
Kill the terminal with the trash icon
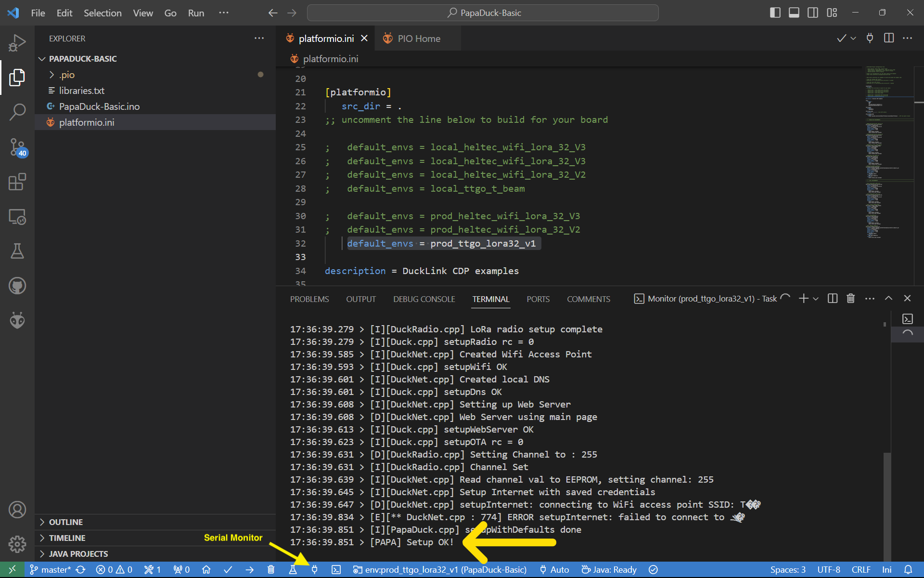tap(851, 299)
